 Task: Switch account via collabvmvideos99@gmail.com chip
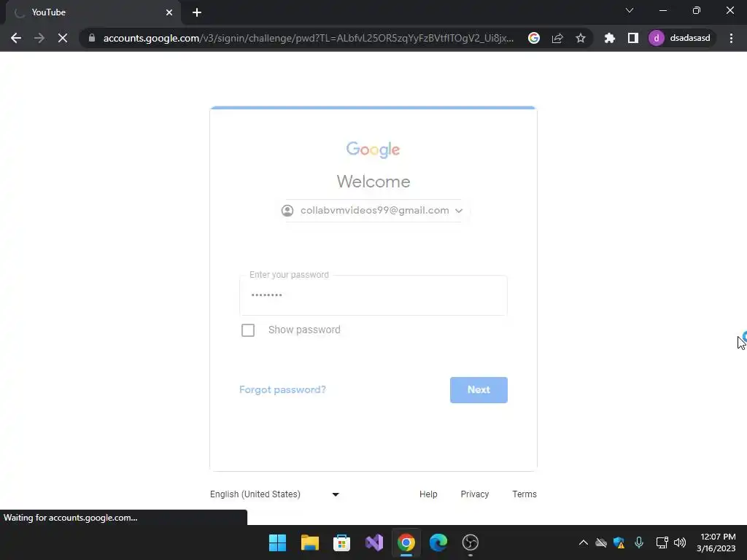[x=373, y=211]
